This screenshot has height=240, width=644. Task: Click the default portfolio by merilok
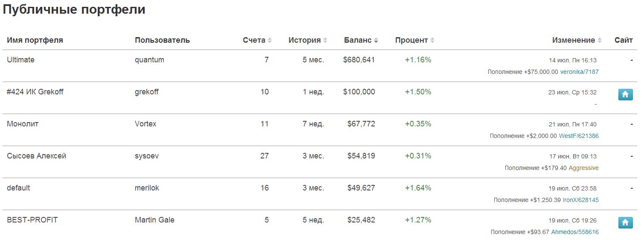click(18, 188)
